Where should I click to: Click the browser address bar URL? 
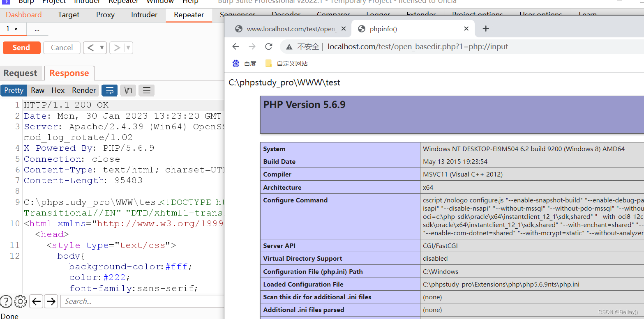418,47
